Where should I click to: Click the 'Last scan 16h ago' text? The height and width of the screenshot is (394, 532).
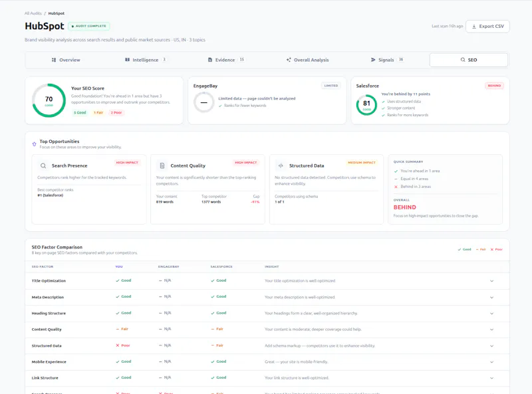point(447,27)
